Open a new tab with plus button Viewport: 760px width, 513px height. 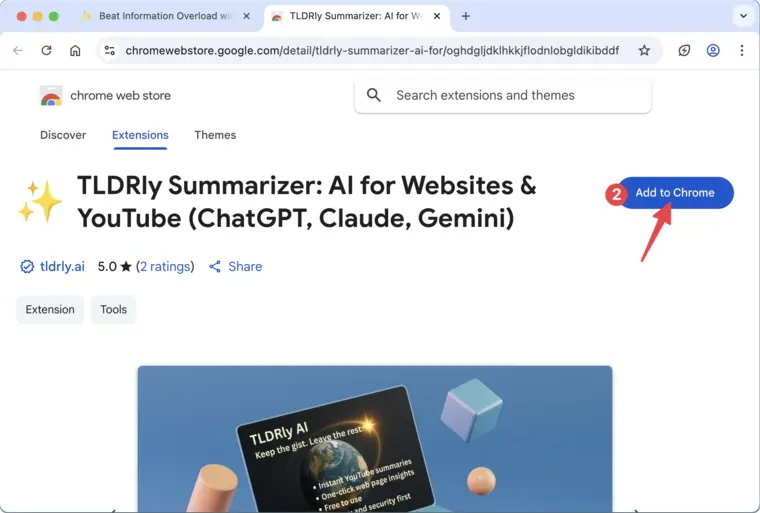pos(466,16)
